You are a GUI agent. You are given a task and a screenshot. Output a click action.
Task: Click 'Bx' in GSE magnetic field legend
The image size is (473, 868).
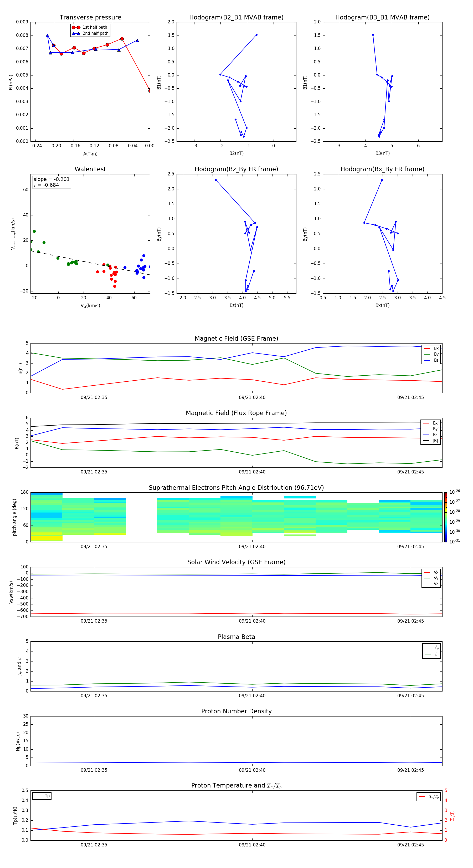[431, 349]
